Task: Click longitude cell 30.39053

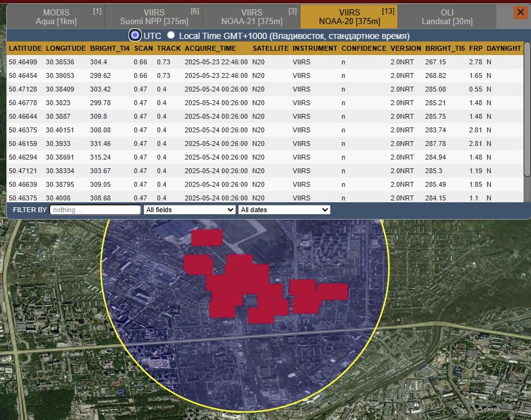Action: tap(60, 75)
